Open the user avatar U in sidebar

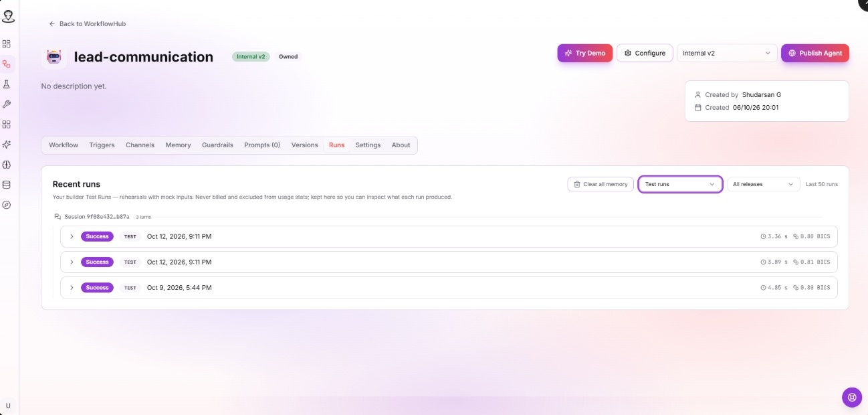pyautogui.click(x=8, y=406)
